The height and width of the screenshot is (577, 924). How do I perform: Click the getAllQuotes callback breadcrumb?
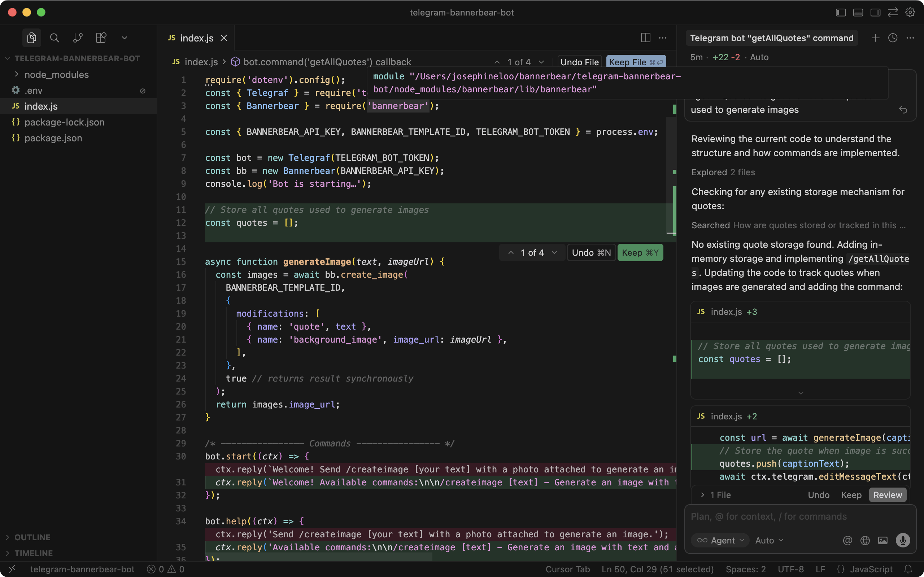pyautogui.click(x=326, y=62)
